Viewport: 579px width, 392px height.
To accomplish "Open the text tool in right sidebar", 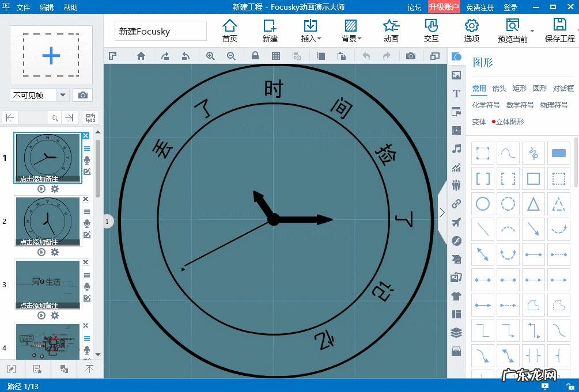I will (x=456, y=93).
